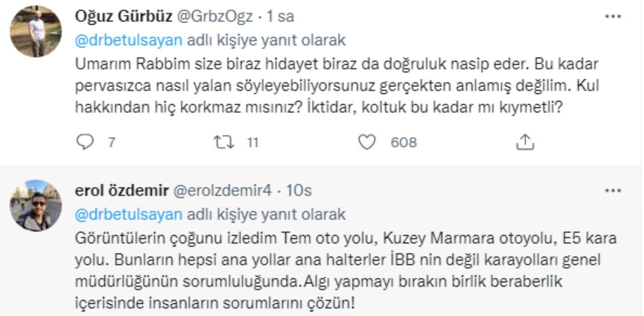644x316 pixels.
Task: Click the reply count of 7
Action: point(111,143)
